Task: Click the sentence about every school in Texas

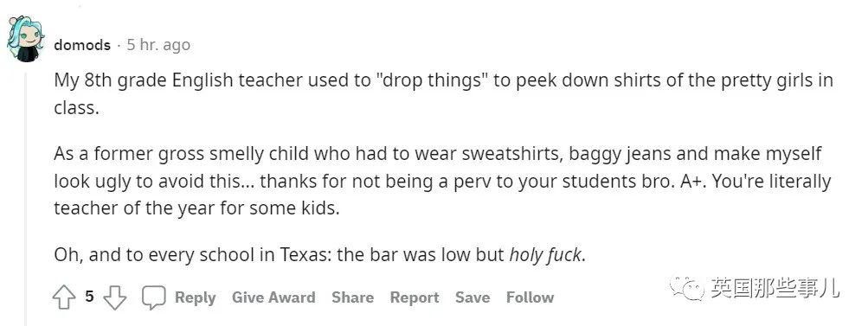Action: [319, 255]
